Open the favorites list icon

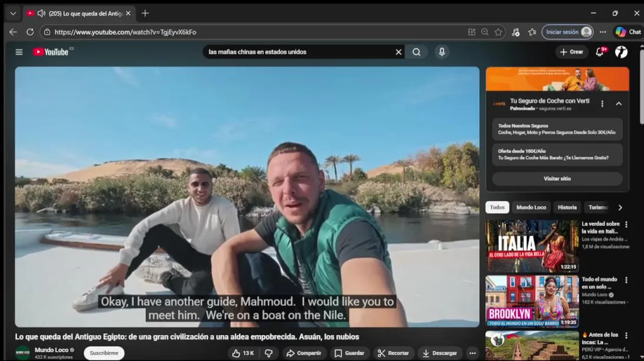532,32
